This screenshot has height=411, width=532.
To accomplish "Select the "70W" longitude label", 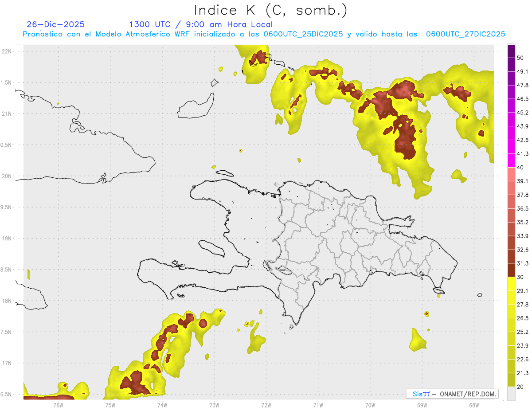I will (x=370, y=405).
